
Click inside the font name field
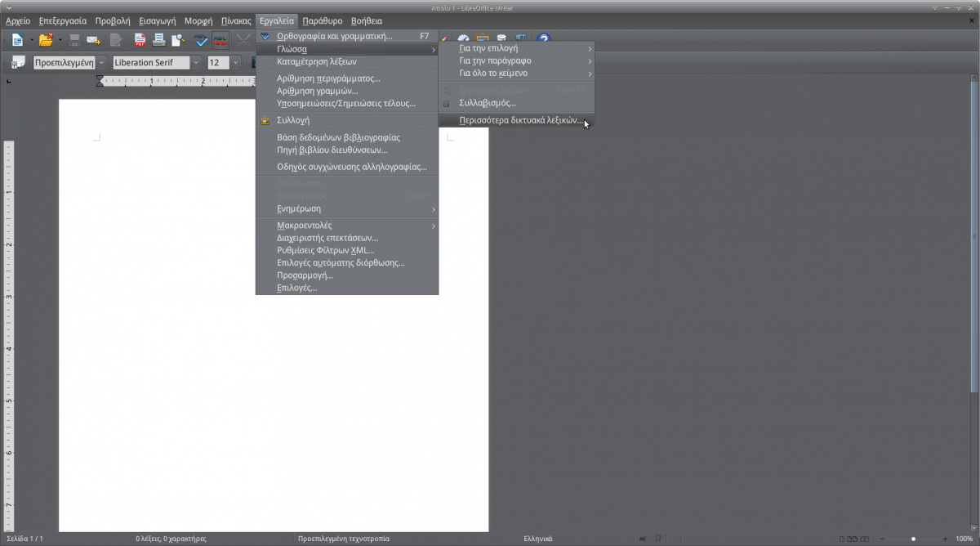[x=151, y=62]
